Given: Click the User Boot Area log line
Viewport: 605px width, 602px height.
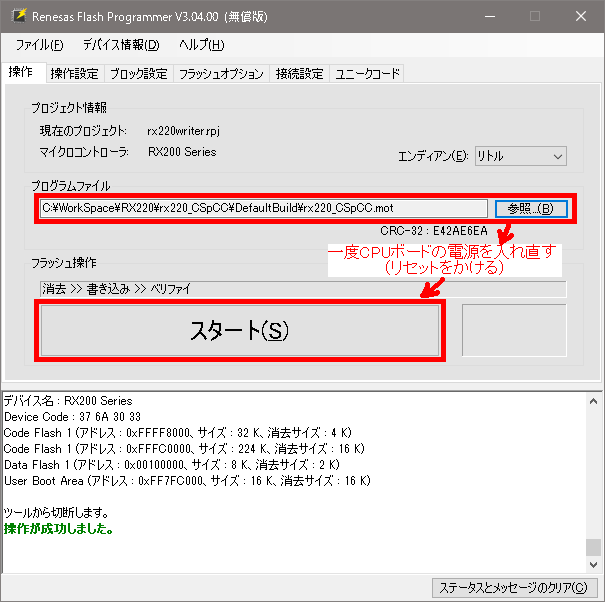Looking at the screenshot, I should point(187,481).
